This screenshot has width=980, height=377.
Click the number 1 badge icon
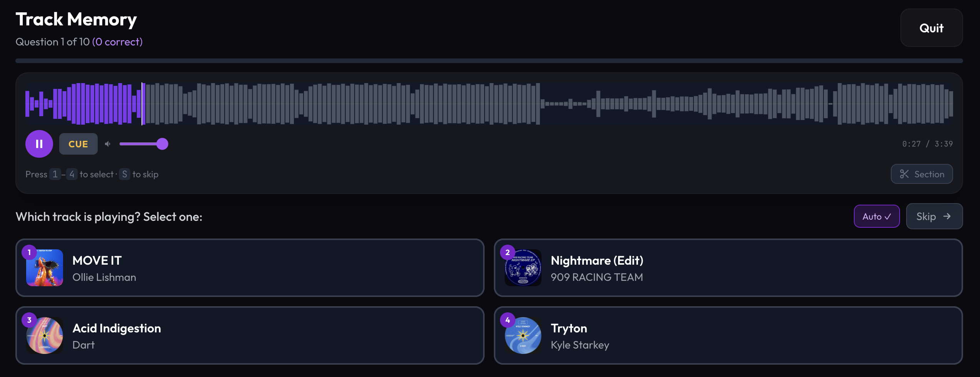[29, 252]
